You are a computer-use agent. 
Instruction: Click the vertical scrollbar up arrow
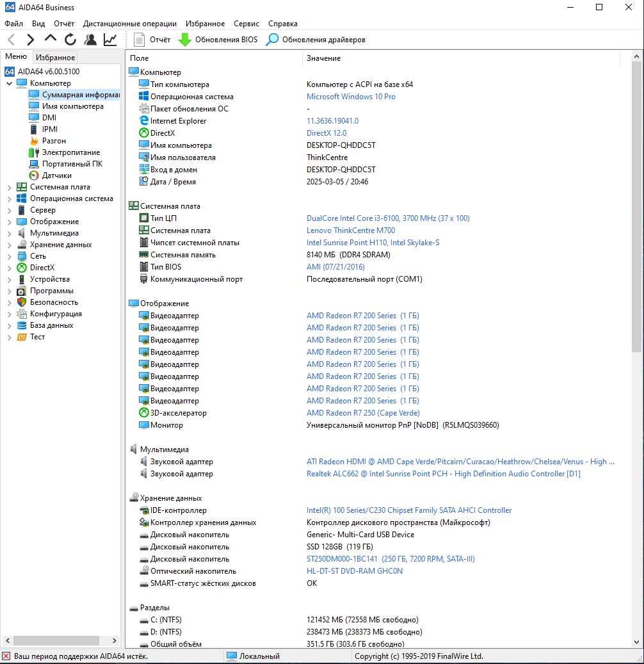point(636,56)
